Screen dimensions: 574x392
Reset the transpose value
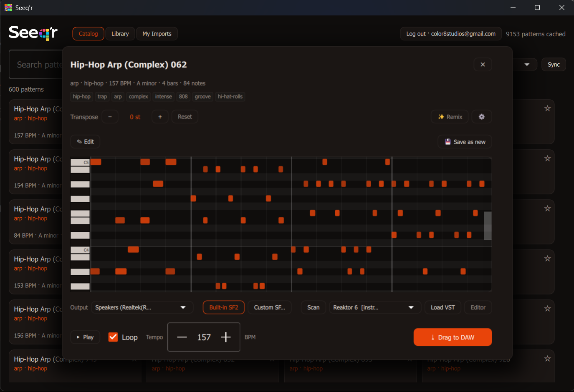pyautogui.click(x=185, y=117)
